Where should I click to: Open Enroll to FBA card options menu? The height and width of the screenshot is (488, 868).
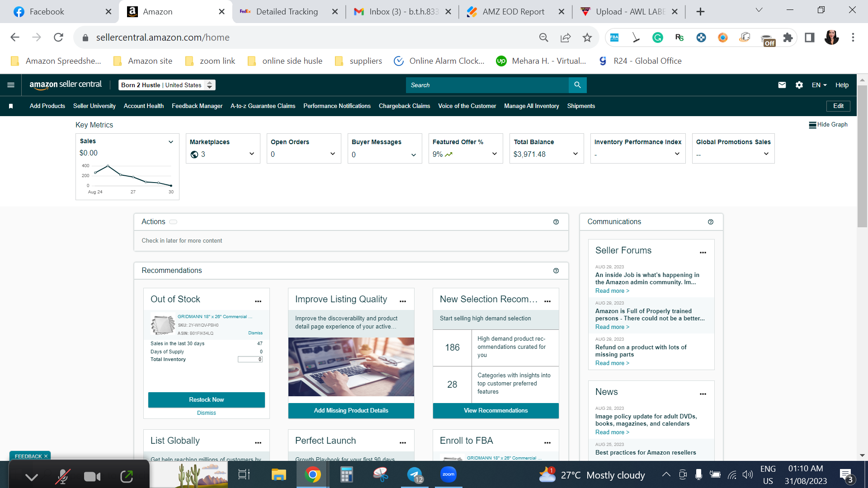(x=547, y=442)
